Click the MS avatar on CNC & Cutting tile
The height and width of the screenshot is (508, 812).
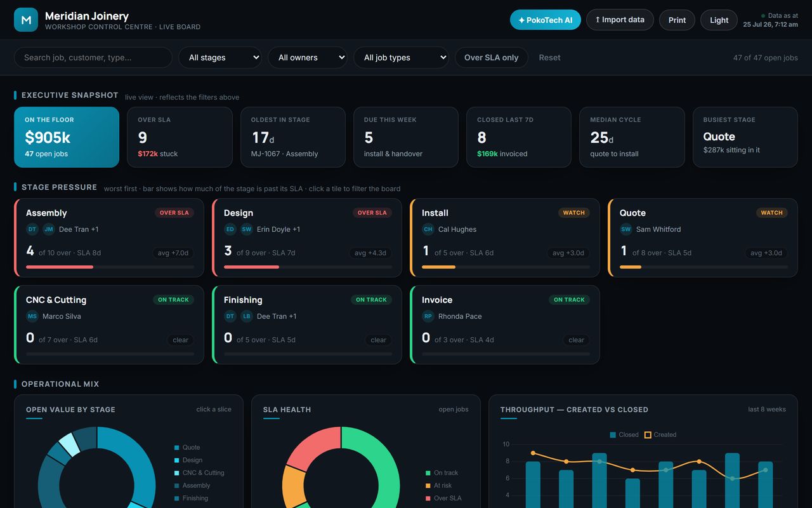[32, 316]
